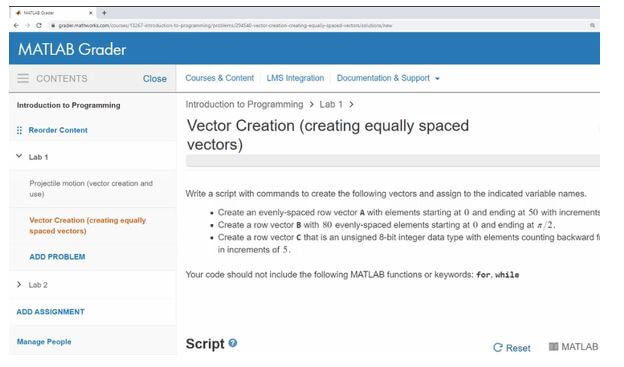Viewport: 624px width, 367px height.
Task: Click the browser forward arrow
Action: (27, 25)
